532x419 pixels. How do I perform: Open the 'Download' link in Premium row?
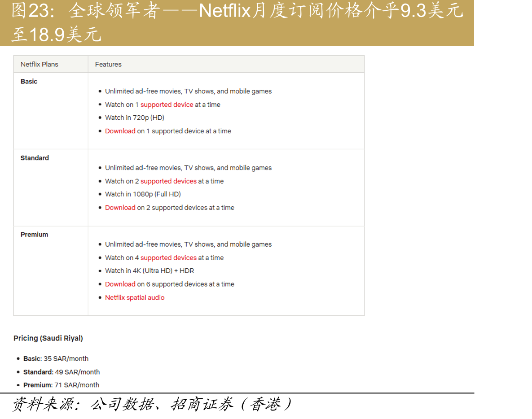120,284
